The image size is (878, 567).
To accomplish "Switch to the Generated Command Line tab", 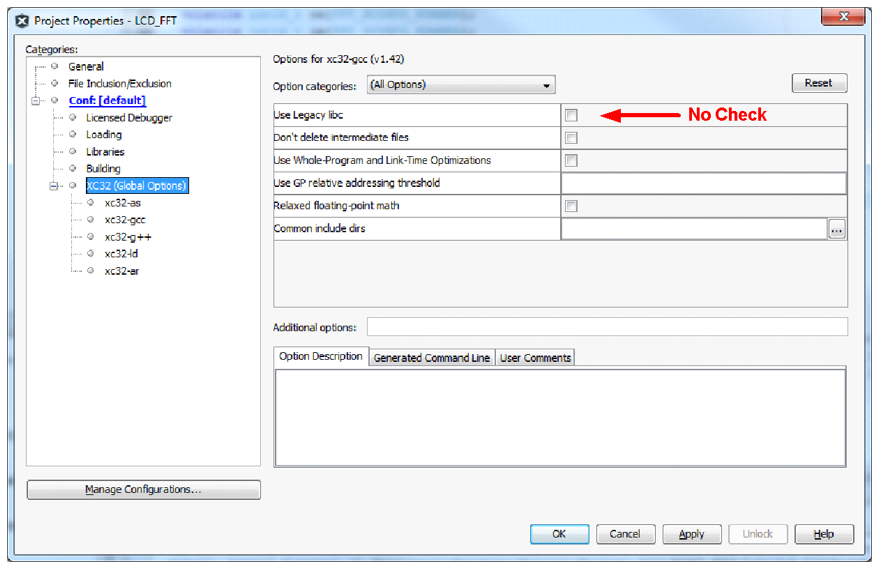I will (432, 358).
